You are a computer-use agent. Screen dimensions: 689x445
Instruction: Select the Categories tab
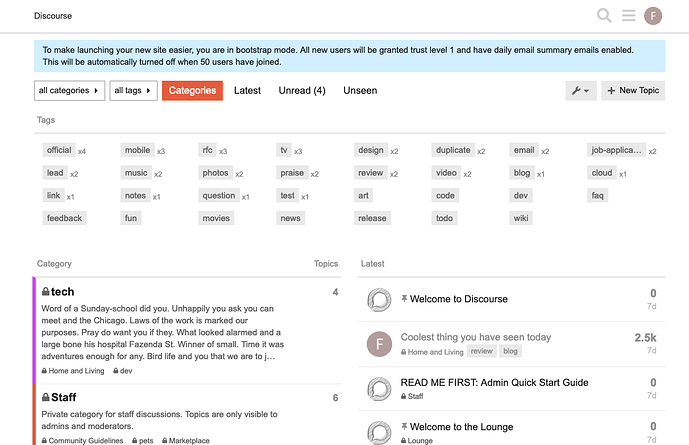(x=192, y=90)
